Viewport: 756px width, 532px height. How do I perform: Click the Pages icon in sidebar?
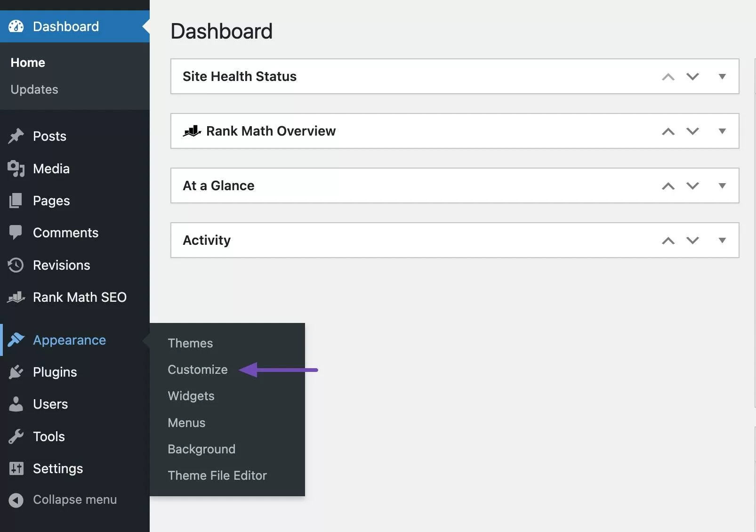[16, 201]
